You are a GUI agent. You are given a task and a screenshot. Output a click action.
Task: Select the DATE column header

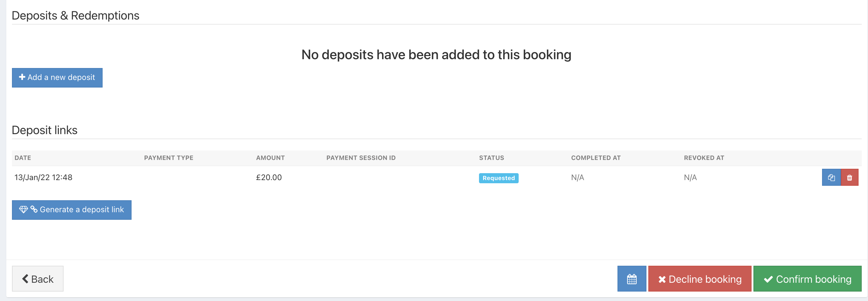coord(23,158)
